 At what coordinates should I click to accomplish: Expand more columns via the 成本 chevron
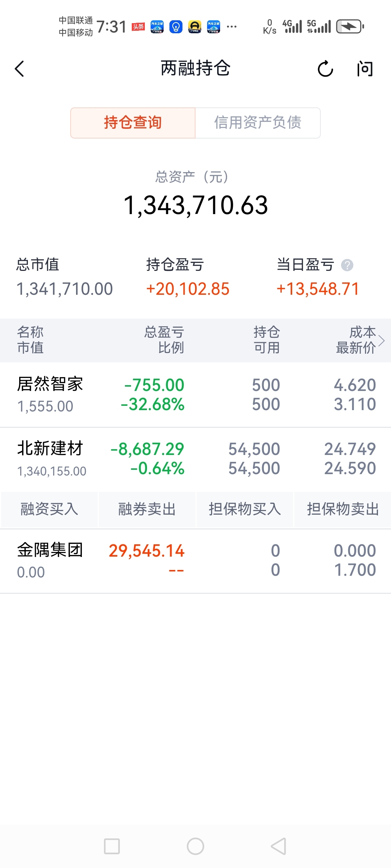tap(381, 340)
